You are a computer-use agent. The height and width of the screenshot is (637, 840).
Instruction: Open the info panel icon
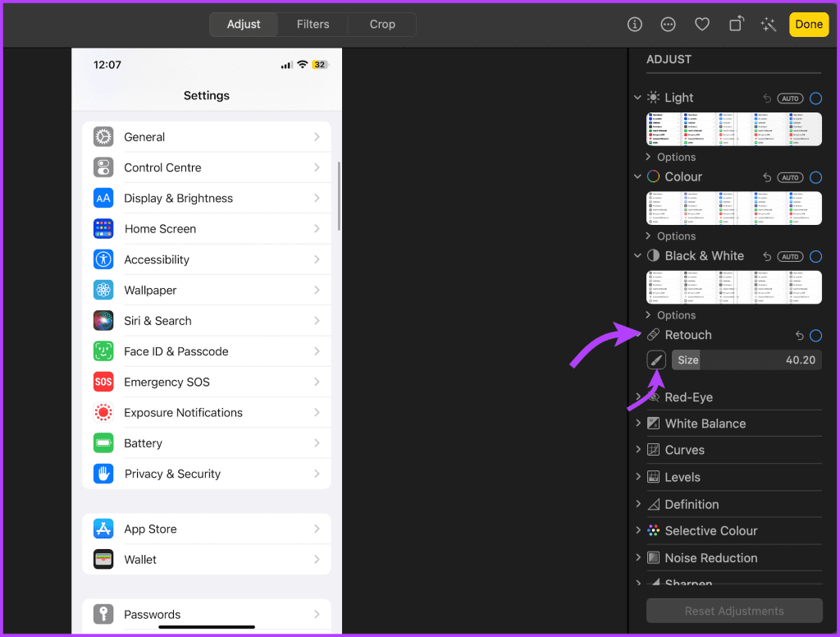click(x=634, y=25)
